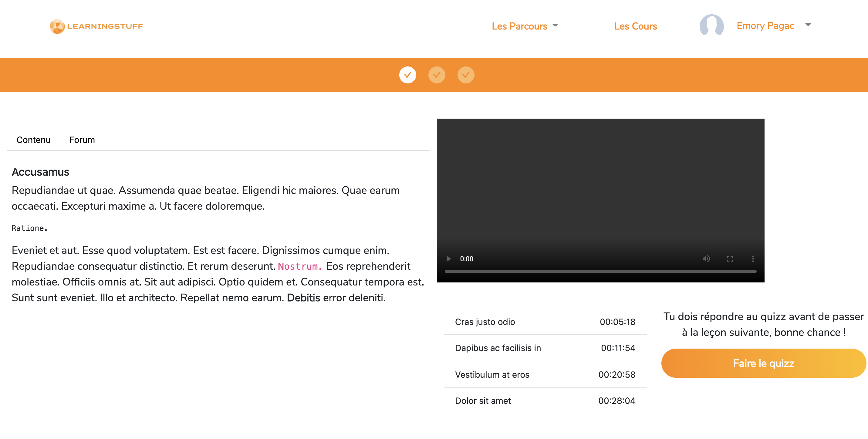Viewport: 868px width, 439px height.
Task: Mute the video with the speaker icon
Action: [x=706, y=259]
